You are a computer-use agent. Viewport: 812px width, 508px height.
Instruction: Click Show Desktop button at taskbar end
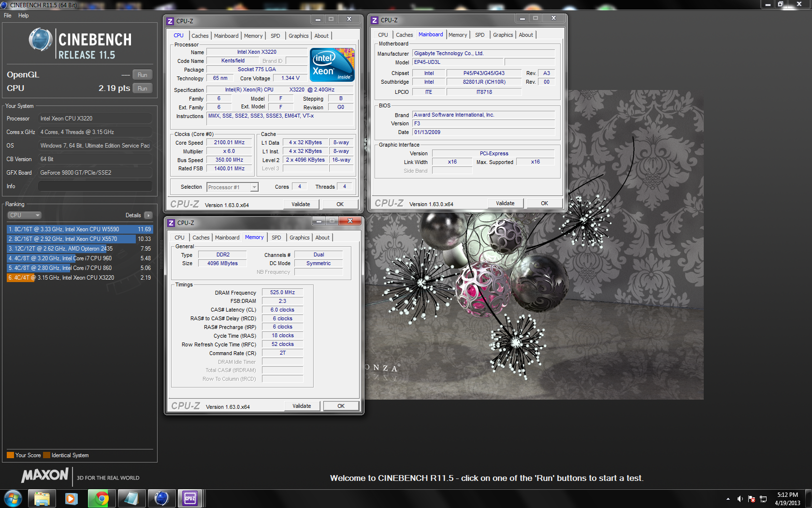[809, 499]
